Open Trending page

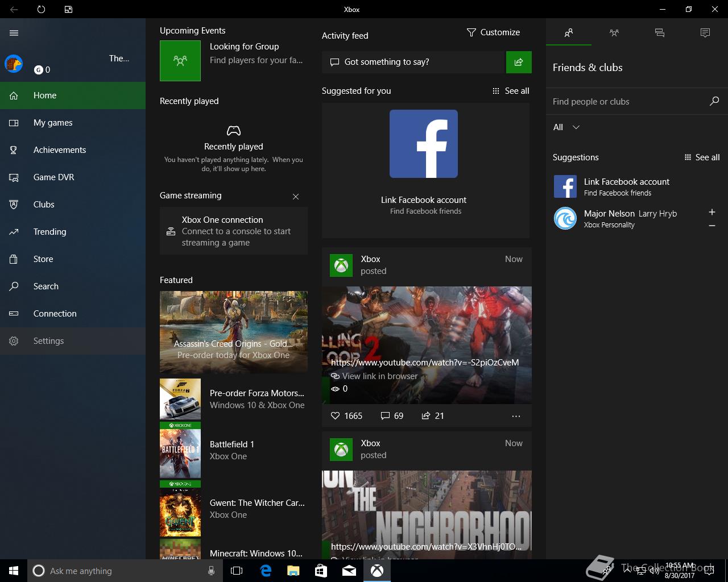pos(73,232)
